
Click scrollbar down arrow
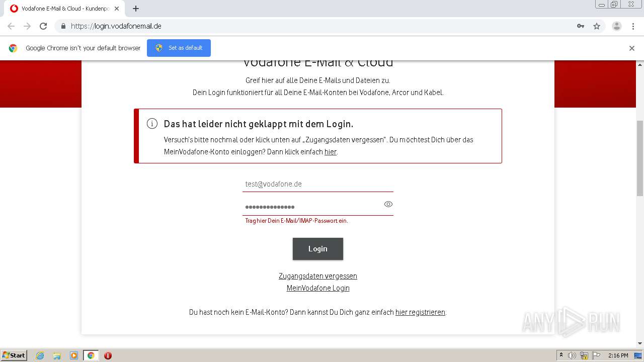(640, 343)
